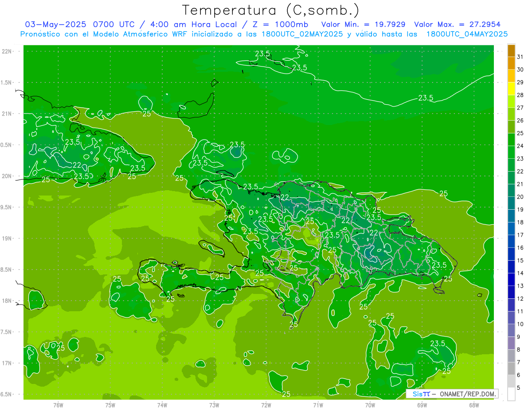Click the "31" value on the color legend
Screen dimensions: 532x411
coord(520,57)
